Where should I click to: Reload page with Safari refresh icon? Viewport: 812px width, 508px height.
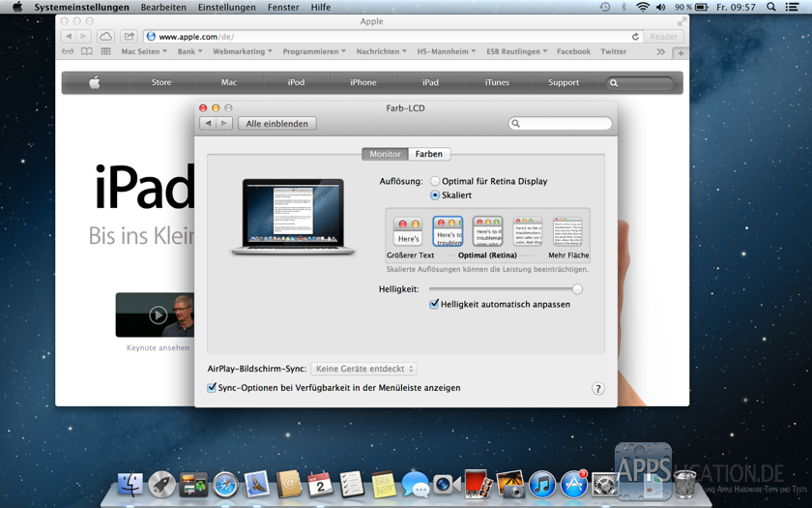click(635, 37)
